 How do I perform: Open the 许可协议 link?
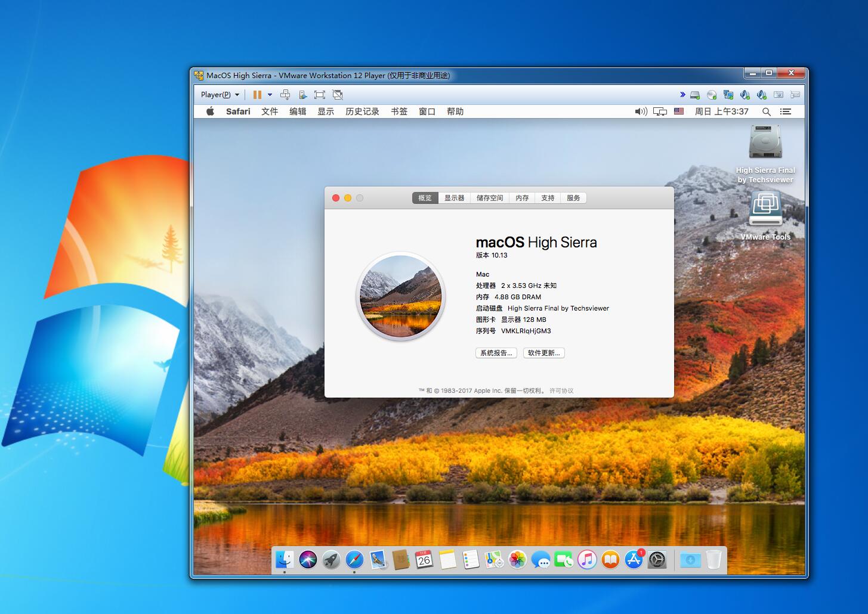[x=561, y=391]
